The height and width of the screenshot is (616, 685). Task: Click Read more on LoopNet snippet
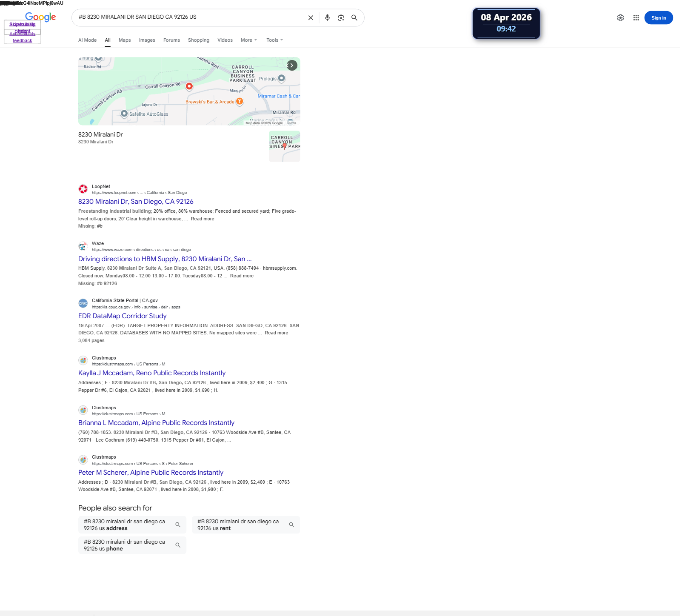coord(203,219)
